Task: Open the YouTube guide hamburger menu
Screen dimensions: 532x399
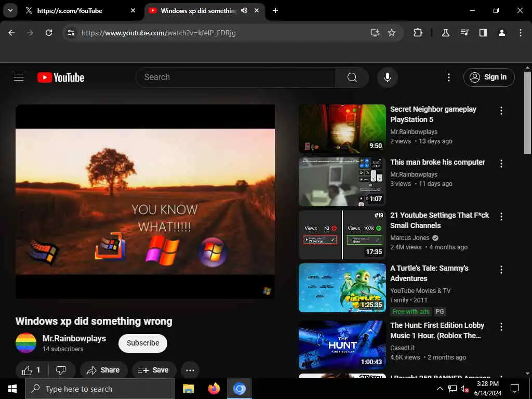Action: (19, 77)
